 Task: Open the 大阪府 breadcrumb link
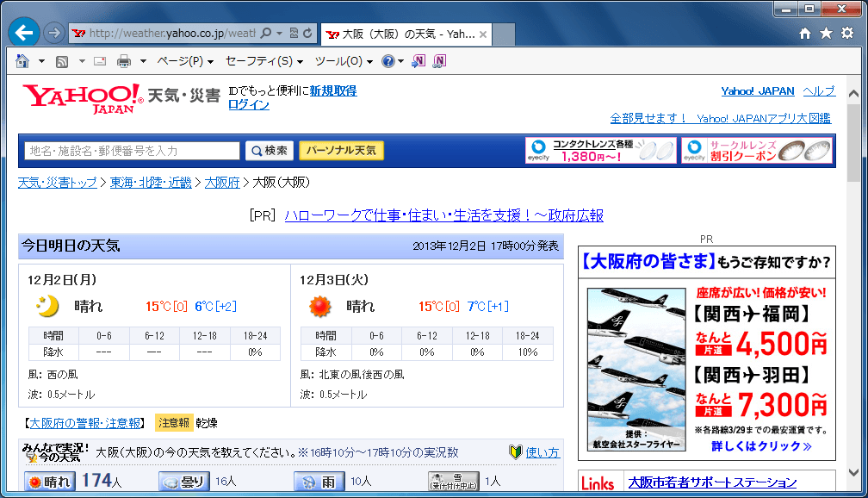click(222, 183)
